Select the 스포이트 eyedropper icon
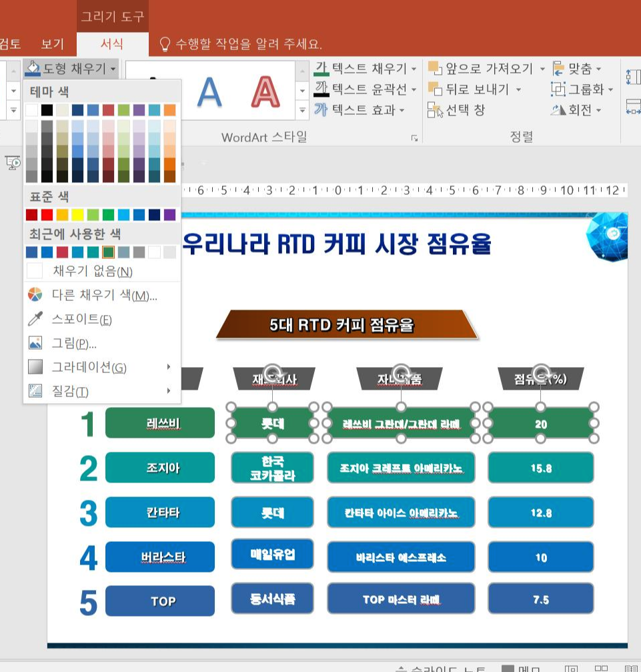The width and height of the screenshot is (641, 672). (35, 319)
